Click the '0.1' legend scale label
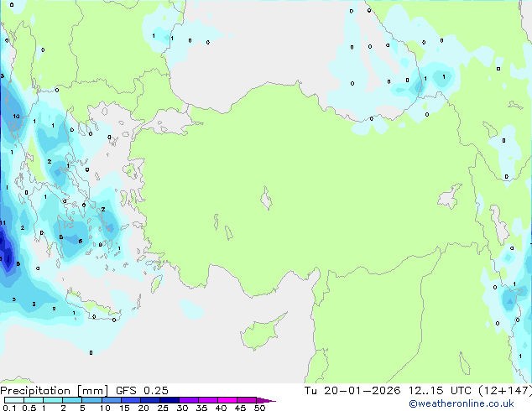Viewport: 532px width, 411px height. [x=9, y=408]
